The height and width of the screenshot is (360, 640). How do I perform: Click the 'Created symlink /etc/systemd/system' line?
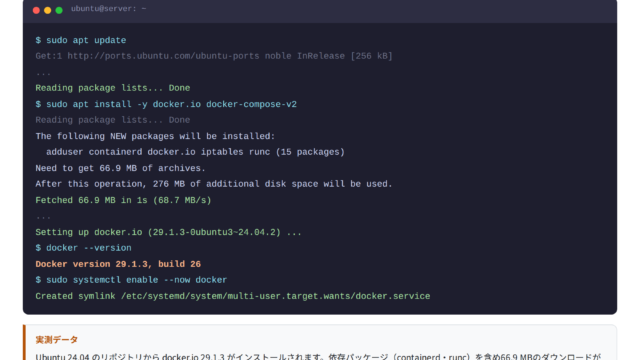[233, 296]
